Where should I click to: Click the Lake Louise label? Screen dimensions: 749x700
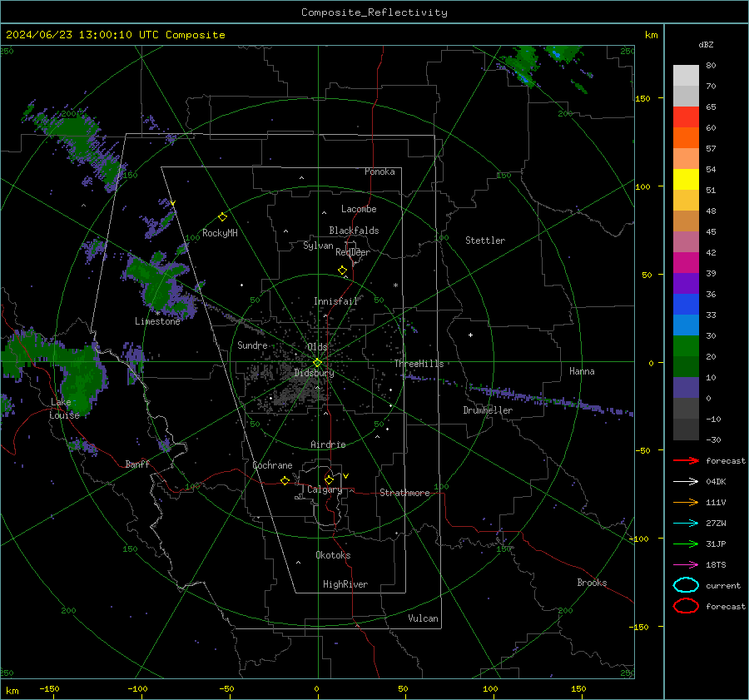64,409
